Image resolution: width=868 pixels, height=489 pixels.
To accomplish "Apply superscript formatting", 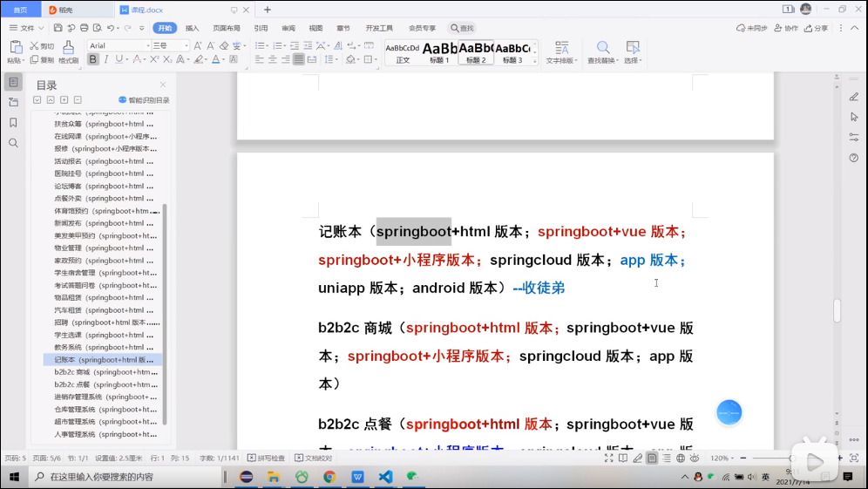I will pos(154,59).
